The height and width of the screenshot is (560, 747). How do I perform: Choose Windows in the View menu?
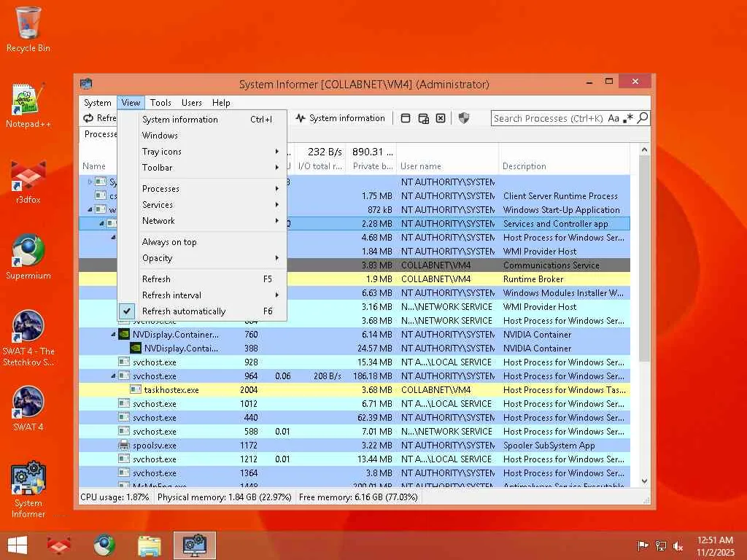202,135
